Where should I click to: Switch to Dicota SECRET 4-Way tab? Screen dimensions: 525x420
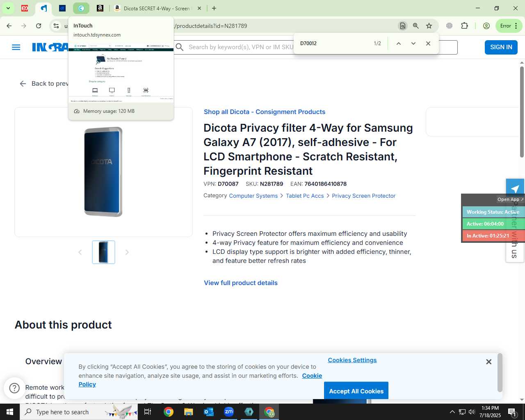[x=156, y=8]
